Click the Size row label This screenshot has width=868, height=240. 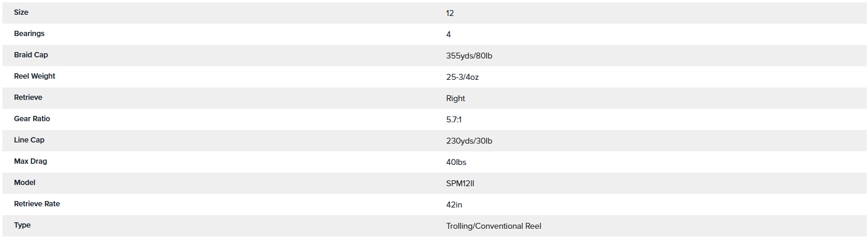(x=21, y=12)
